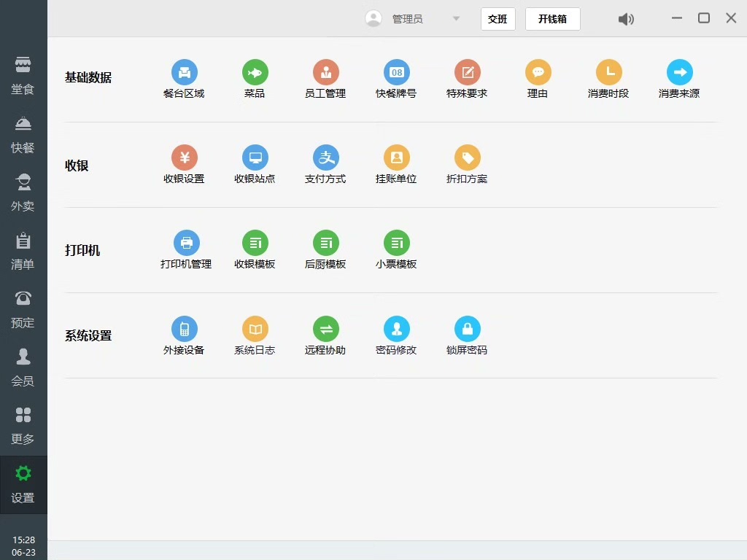The height and width of the screenshot is (560, 747).
Task: Click the 管理员 user avatar
Action: click(x=373, y=19)
